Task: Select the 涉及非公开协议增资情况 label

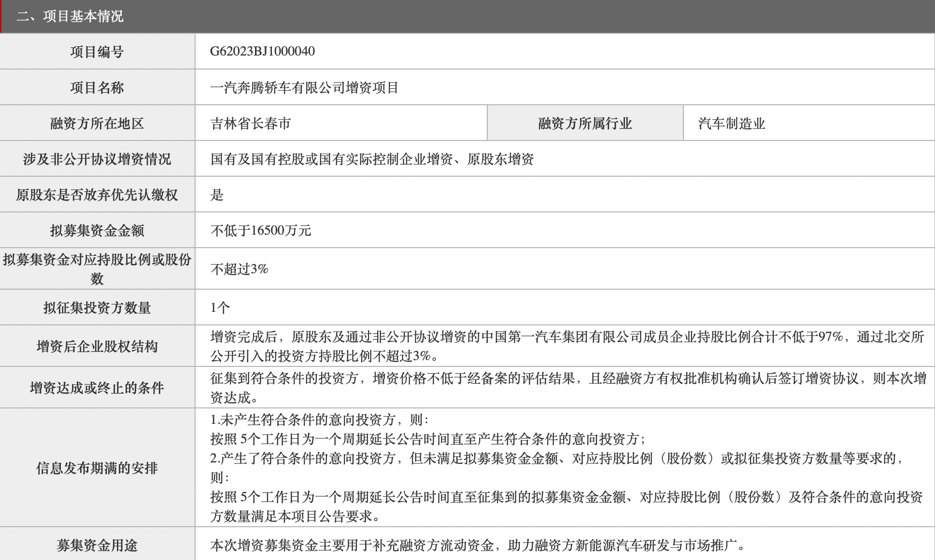Action: pyautogui.click(x=97, y=159)
